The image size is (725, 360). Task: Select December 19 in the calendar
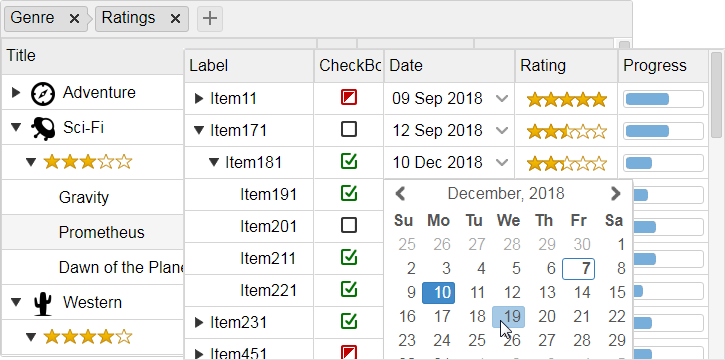pos(509,317)
